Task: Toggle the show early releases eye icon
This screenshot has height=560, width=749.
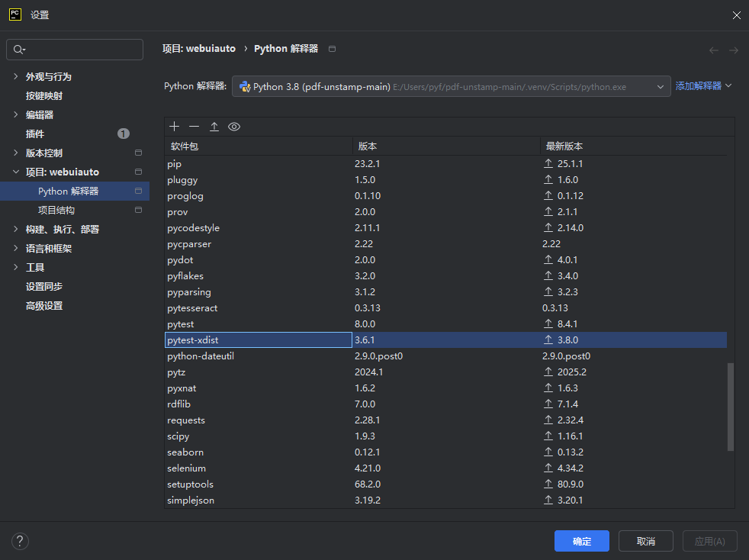Action: pyautogui.click(x=234, y=127)
